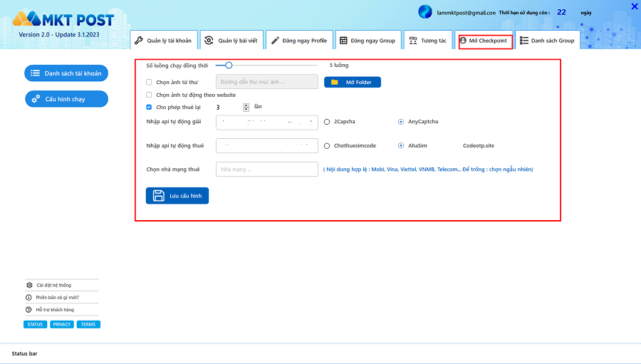This screenshot has height=364, width=641.
Task: Enable Chọn ảnh từ thư checkbox
Action: pos(149,82)
